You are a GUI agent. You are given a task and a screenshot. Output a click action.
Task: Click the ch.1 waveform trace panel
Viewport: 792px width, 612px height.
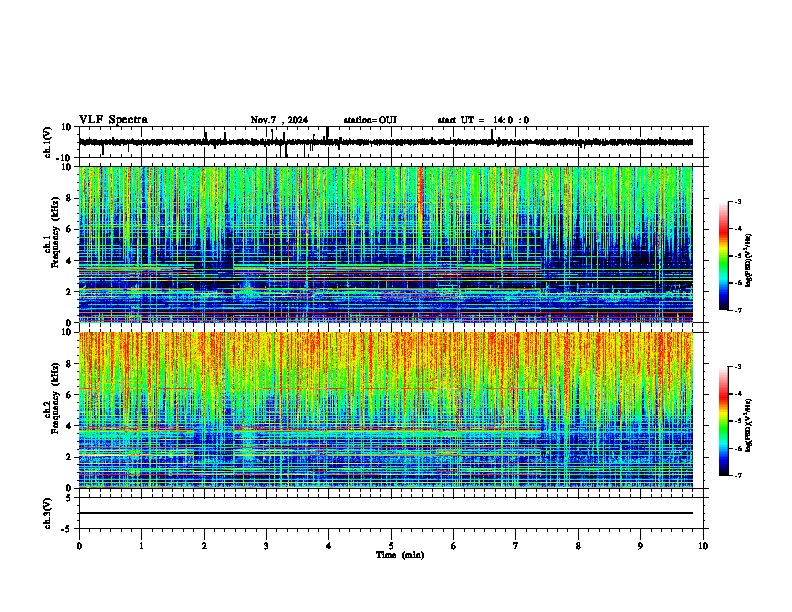tap(391, 142)
